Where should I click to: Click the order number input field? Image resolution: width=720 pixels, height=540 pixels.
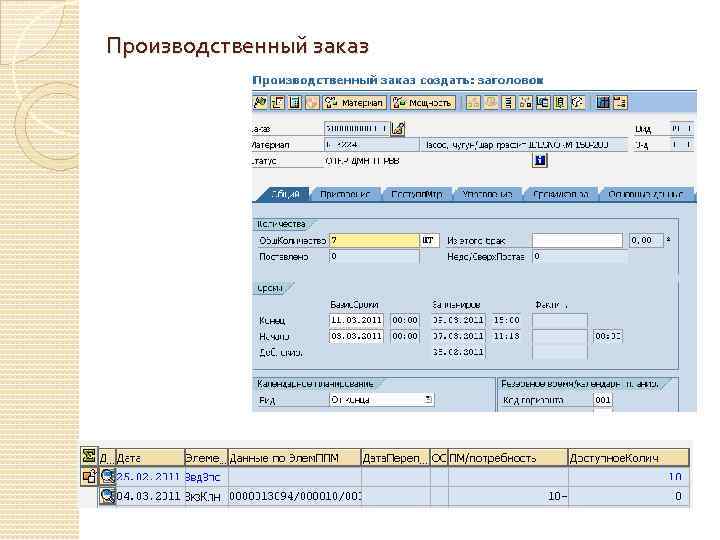357,129
